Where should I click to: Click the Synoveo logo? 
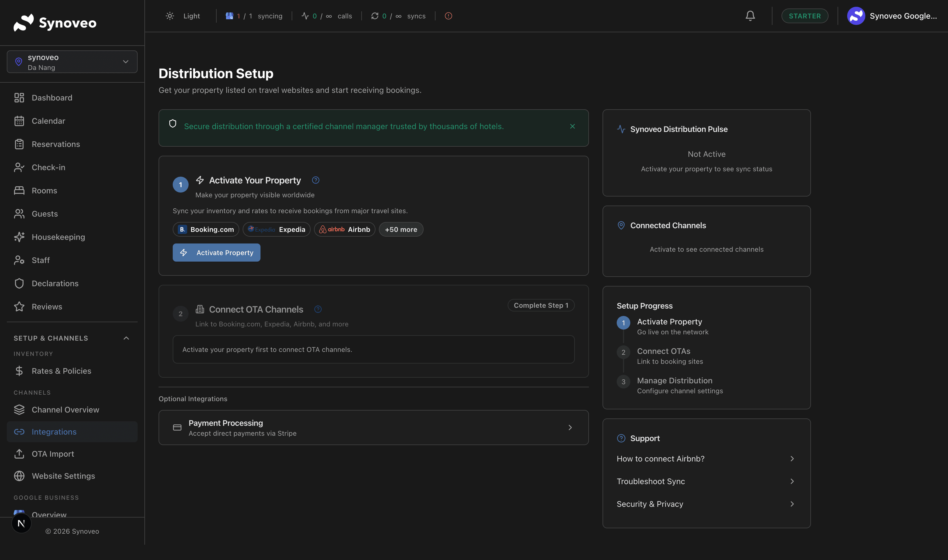pyautogui.click(x=55, y=23)
